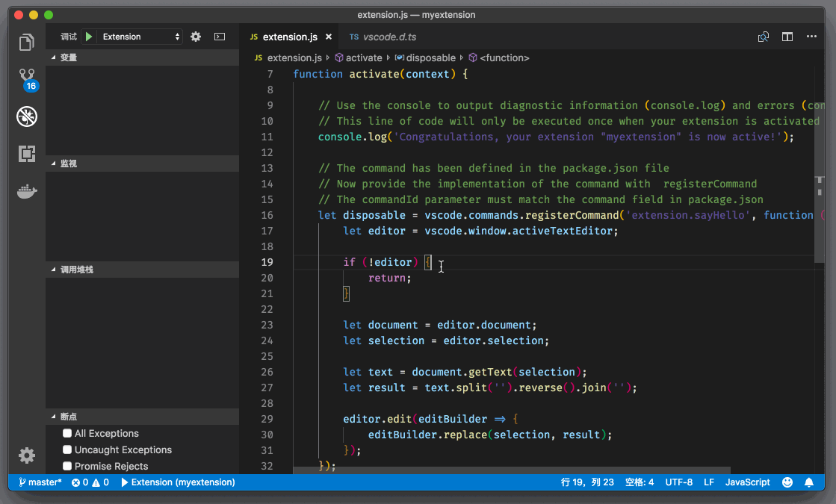Screen dimensions: 836x504
Task: Open the notifications bell in status bar
Action: tap(808, 482)
